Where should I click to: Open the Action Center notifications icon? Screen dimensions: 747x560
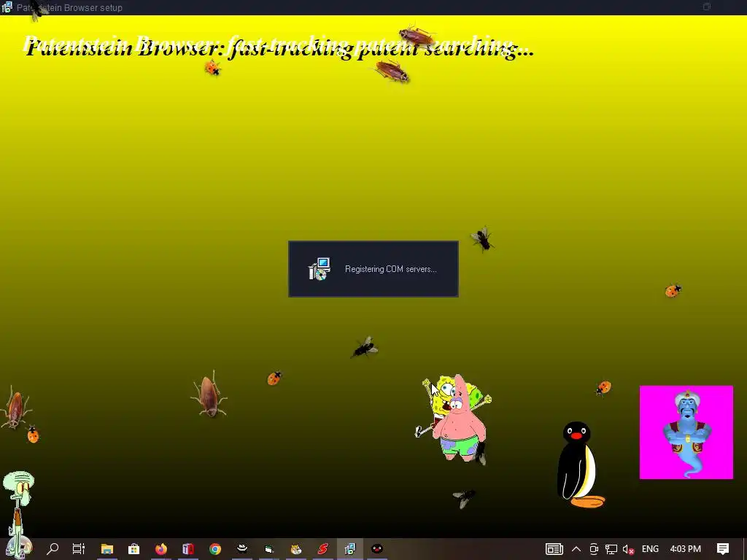[x=723, y=549]
